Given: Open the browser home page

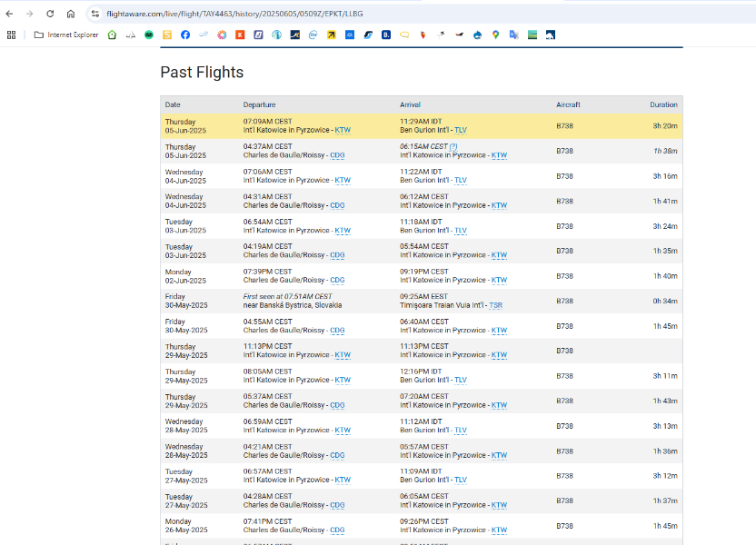Looking at the screenshot, I should click(x=71, y=14).
